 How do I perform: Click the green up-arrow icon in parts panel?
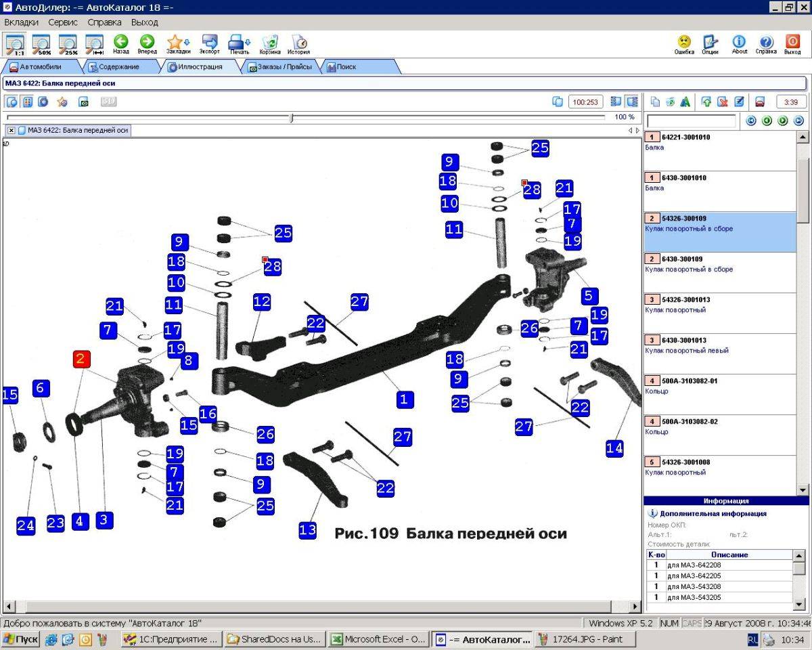click(706, 102)
